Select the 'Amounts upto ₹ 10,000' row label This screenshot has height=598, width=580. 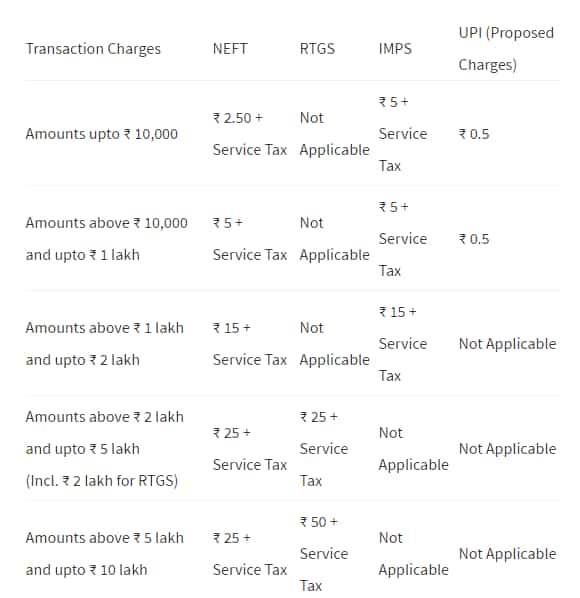tap(101, 134)
